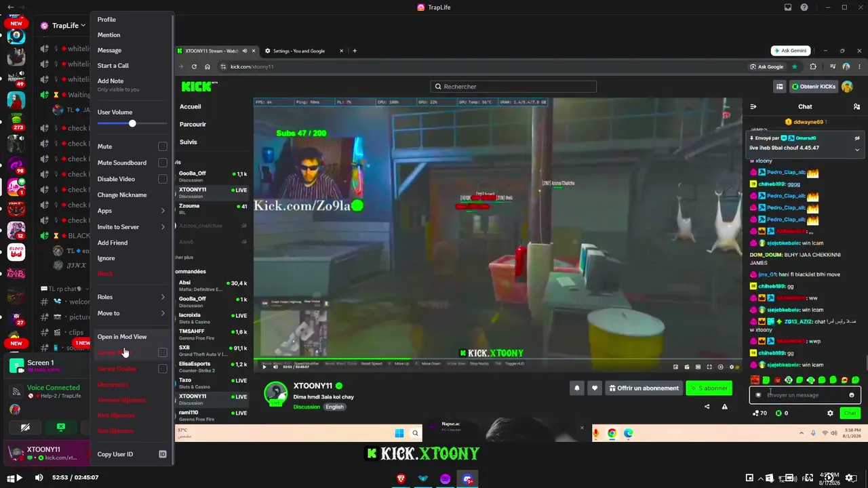Click the Offrir un abonnement button

pyautogui.click(x=644, y=388)
